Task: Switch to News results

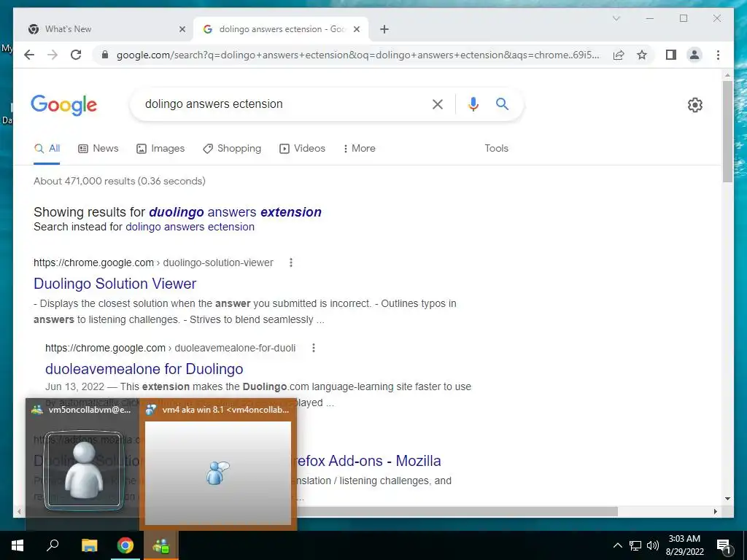Action: 98,149
